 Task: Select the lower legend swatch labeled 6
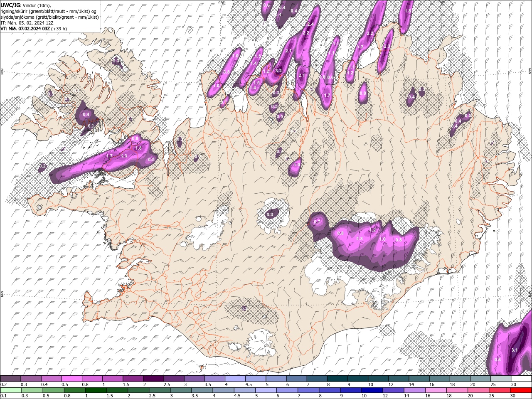tap(287, 390)
